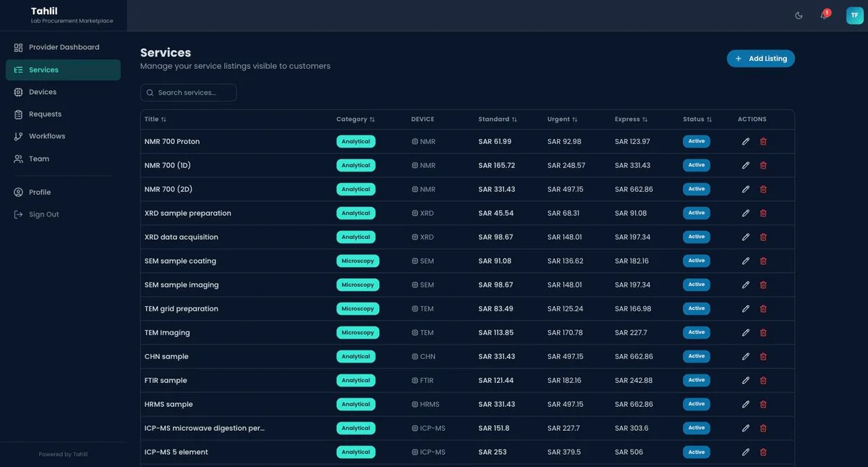Screen dimensions: 868x467
Task: Edit SEM sample coating listing
Action: click(746, 261)
